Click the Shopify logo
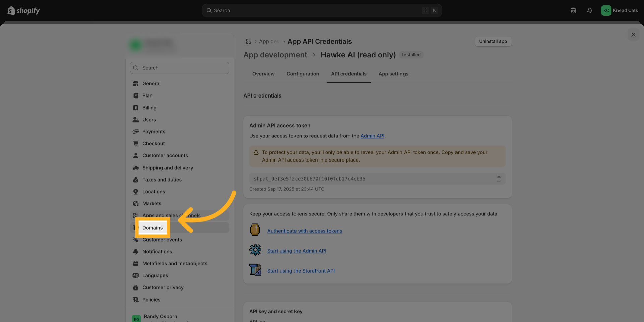 (x=23, y=11)
